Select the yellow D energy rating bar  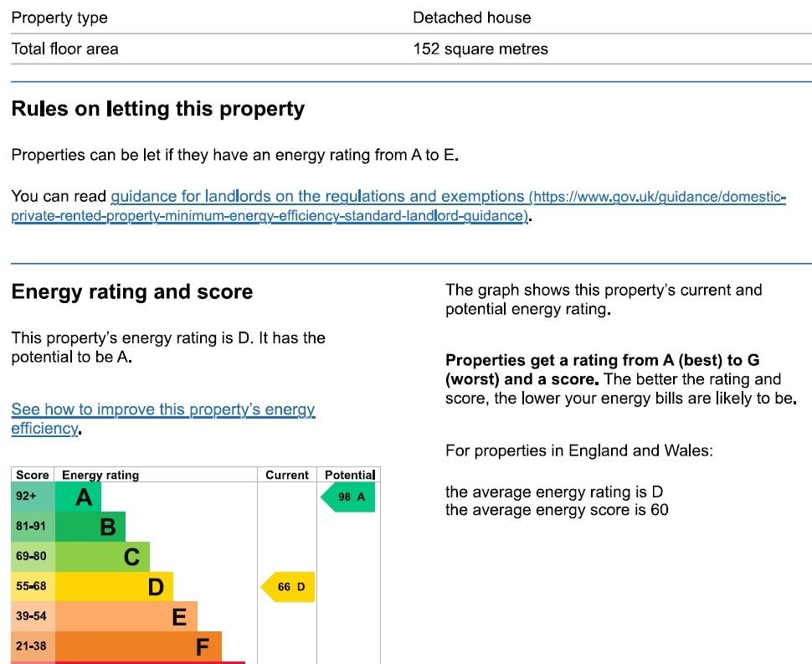click(115, 587)
